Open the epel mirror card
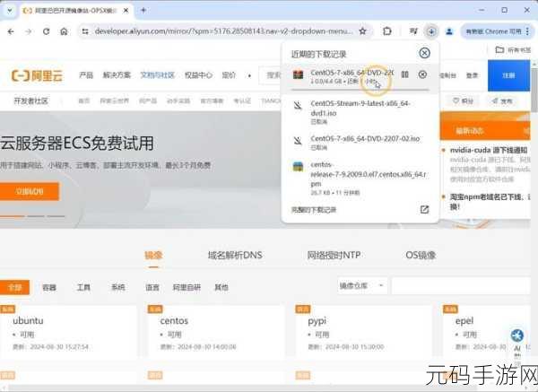The image size is (538, 392). 487,331
